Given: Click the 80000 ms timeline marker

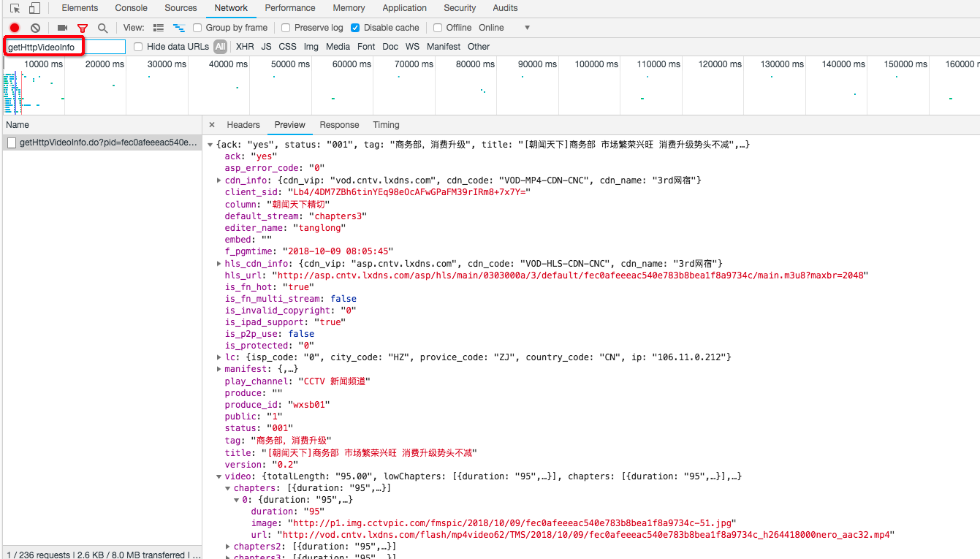Looking at the screenshot, I should [x=475, y=64].
